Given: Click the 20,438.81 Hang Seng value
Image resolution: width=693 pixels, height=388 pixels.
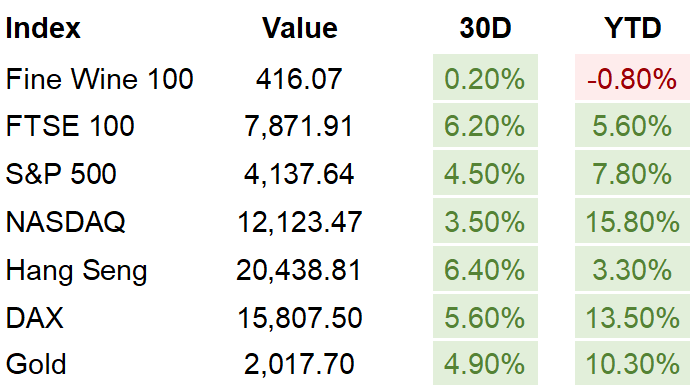Looking at the screenshot, I should point(299,270).
